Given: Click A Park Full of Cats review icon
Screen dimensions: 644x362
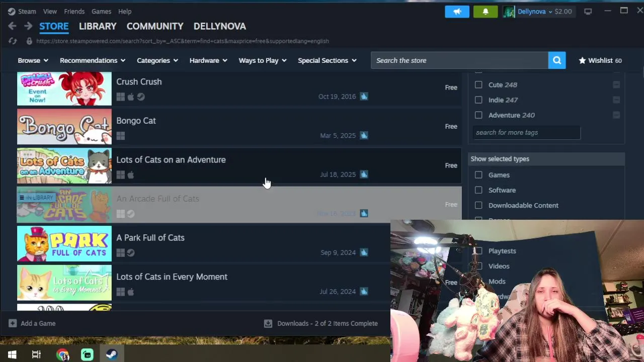Looking at the screenshot, I should (x=364, y=252).
